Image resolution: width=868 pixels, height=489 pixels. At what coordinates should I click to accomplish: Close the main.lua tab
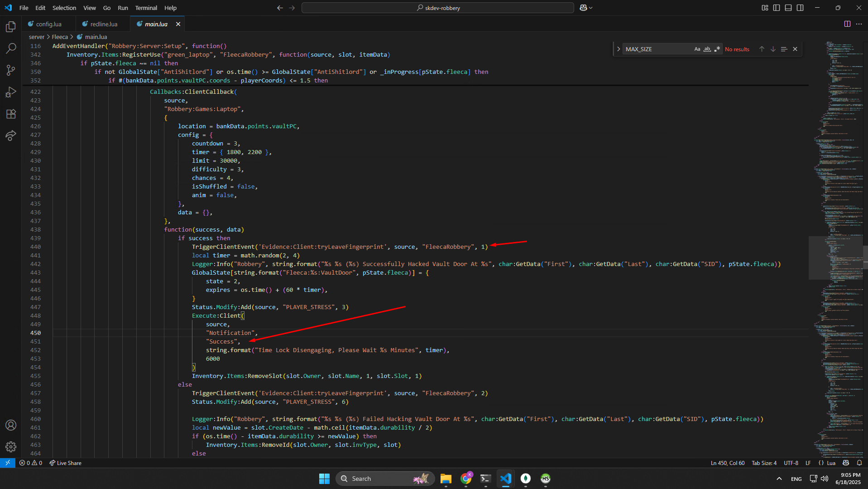[x=178, y=24]
